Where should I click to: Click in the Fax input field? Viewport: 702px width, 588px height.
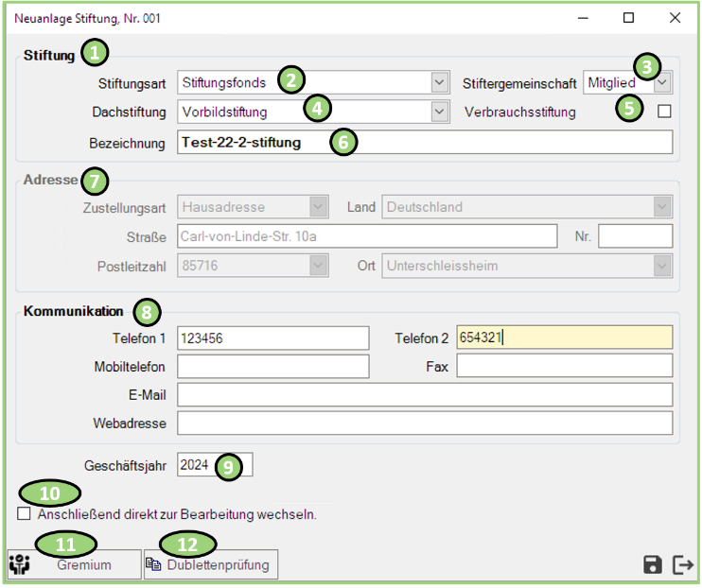[564, 366]
